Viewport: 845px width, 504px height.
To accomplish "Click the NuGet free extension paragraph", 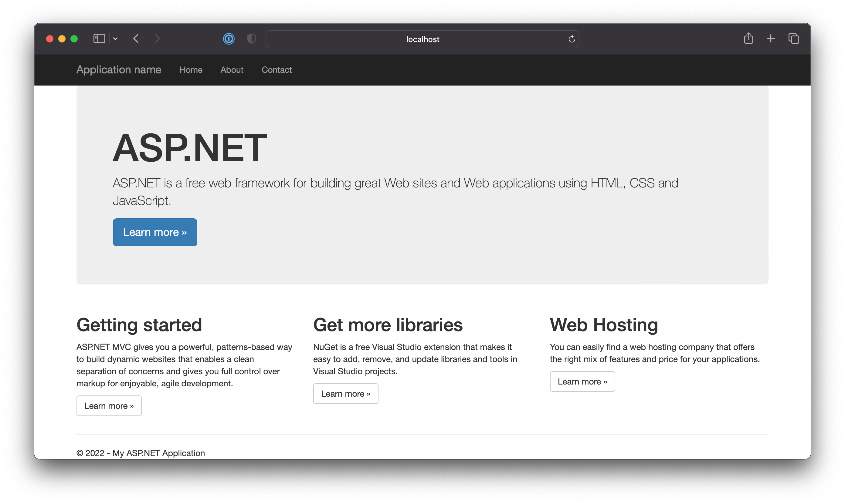I will tap(415, 359).
